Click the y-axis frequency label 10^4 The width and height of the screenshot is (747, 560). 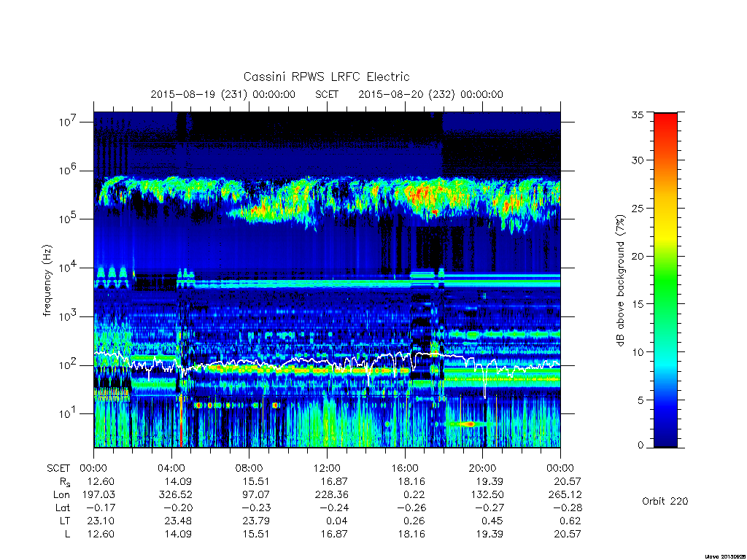pyautogui.click(x=68, y=268)
